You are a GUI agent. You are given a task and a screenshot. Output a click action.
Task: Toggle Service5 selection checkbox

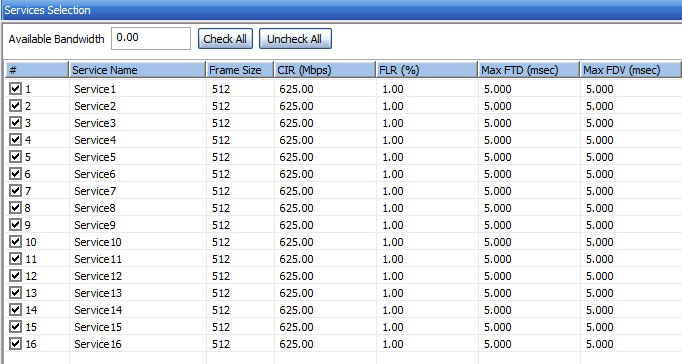click(15, 157)
